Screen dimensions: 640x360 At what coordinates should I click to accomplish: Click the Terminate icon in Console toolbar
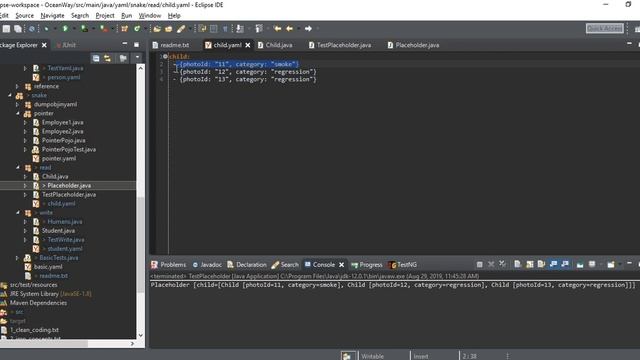480,264
